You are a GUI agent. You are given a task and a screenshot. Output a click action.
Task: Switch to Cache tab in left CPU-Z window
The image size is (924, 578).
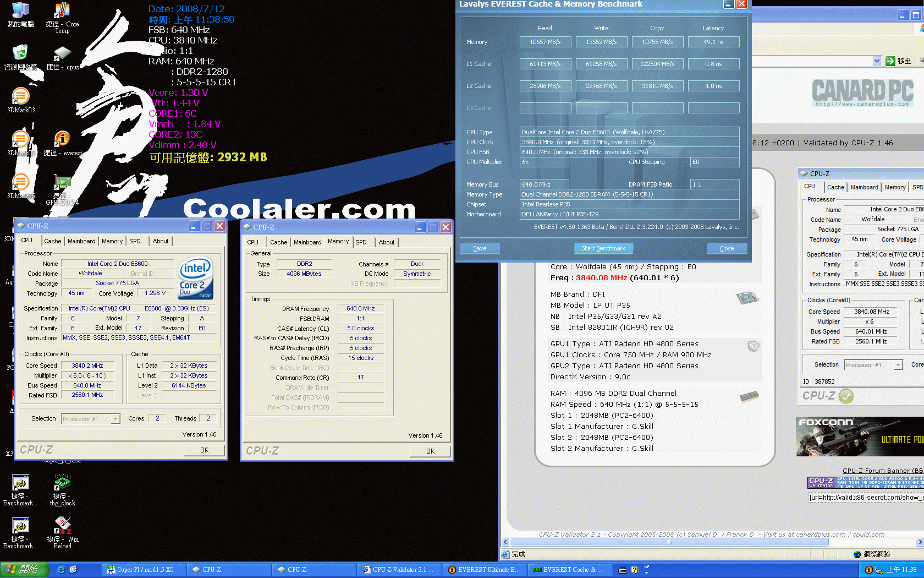[53, 241]
